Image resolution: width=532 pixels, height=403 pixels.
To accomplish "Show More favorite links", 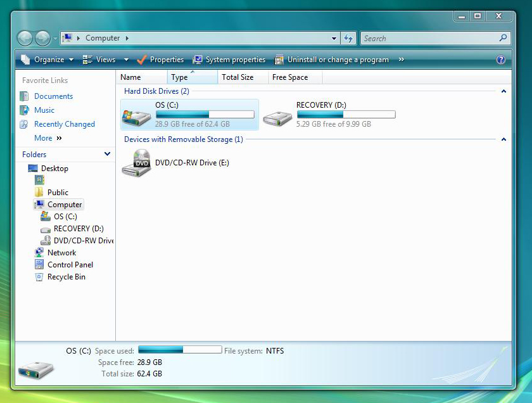I will point(48,138).
